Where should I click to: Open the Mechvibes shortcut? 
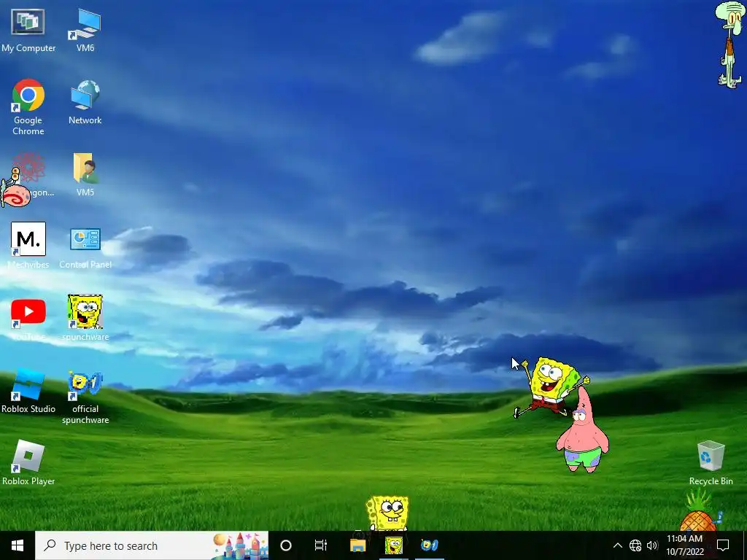click(x=28, y=246)
